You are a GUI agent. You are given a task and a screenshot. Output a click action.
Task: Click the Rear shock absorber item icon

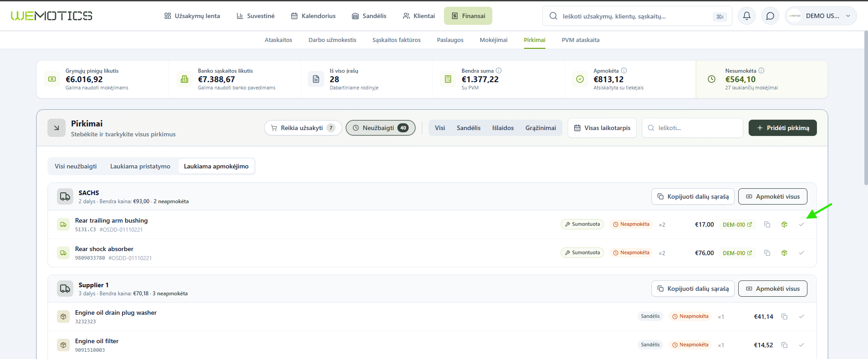(x=63, y=253)
